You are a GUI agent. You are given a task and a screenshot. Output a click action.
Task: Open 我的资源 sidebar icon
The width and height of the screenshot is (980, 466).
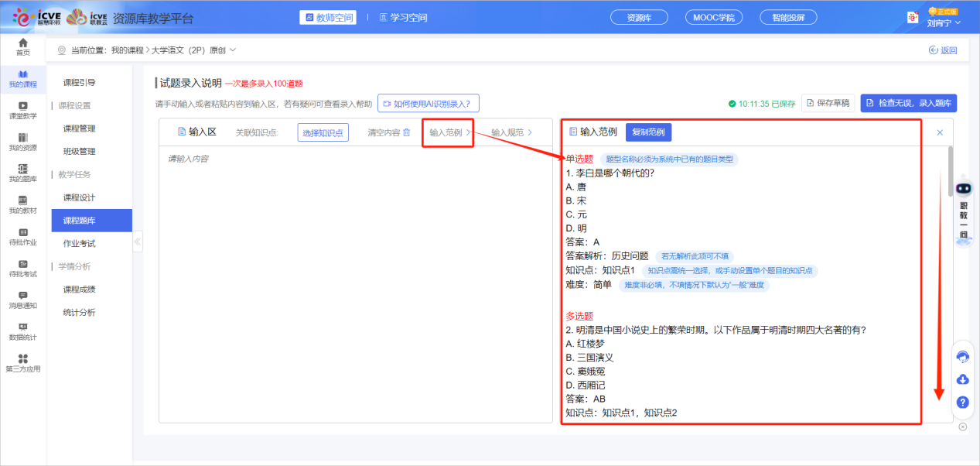pyautogui.click(x=22, y=142)
